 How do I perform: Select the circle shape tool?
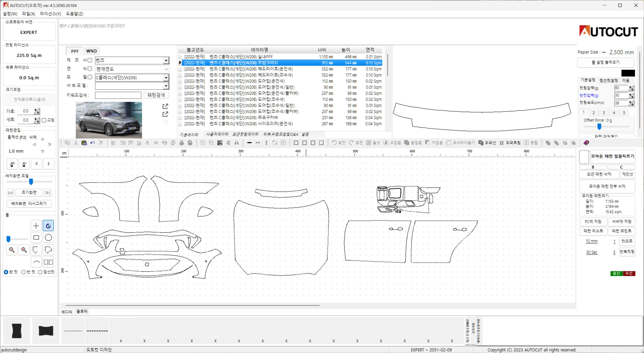click(x=48, y=237)
